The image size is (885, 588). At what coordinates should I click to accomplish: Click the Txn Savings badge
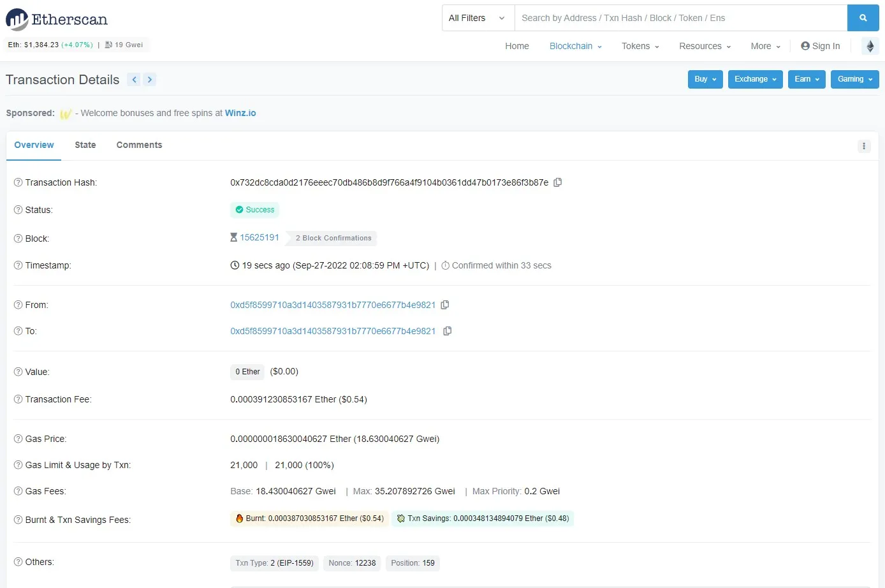tap(483, 518)
